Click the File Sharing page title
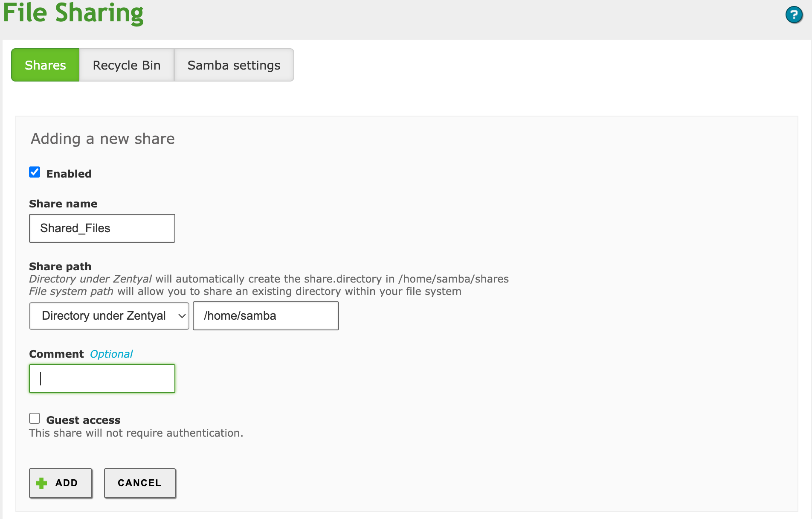This screenshot has width=812, height=519. 73,13
